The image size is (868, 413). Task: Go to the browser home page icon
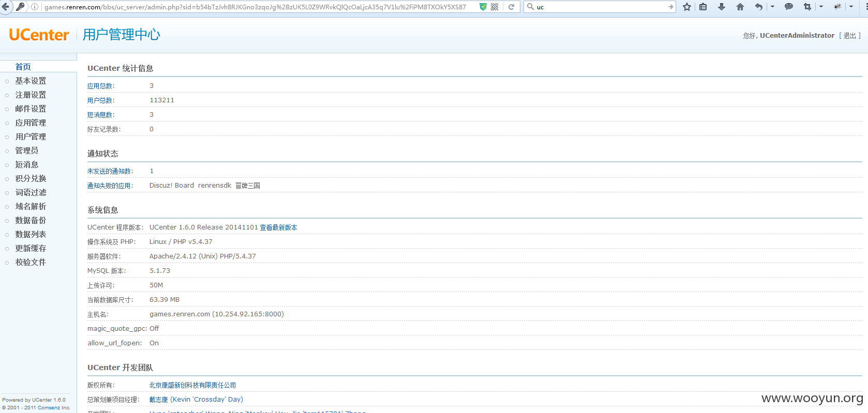tap(740, 7)
